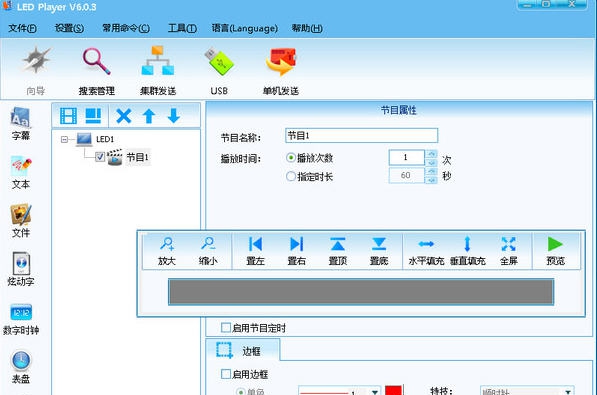Zoom out with 缩小

coord(208,251)
